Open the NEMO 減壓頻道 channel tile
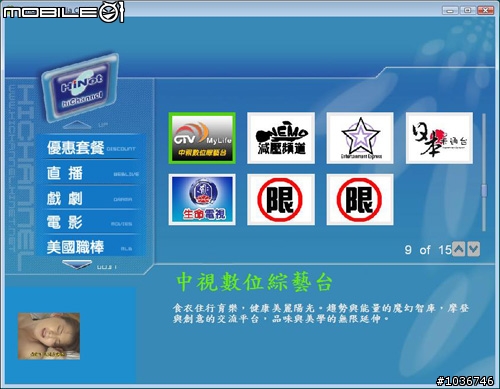 tap(281, 138)
